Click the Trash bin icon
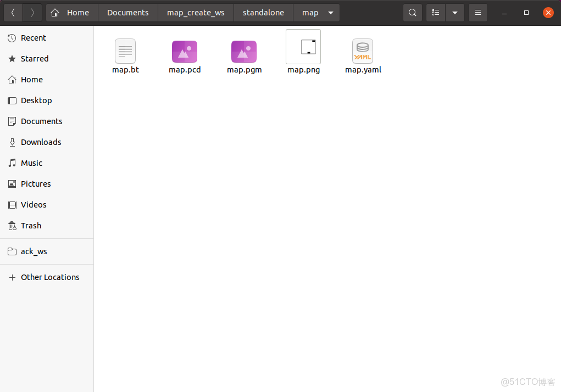 click(x=12, y=226)
